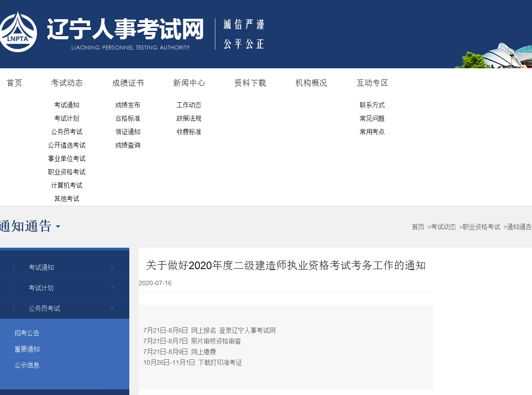The image size is (532, 395).
Task: Click dropdown arrow beside 通知通告 heading
Action: pos(58,227)
